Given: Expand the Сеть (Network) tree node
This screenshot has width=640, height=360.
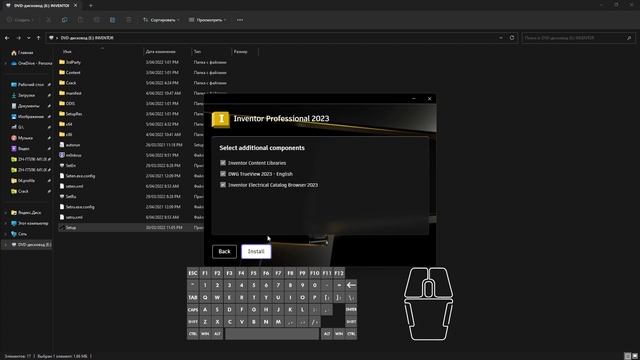Looking at the screenshot, I should pos(5,234).
